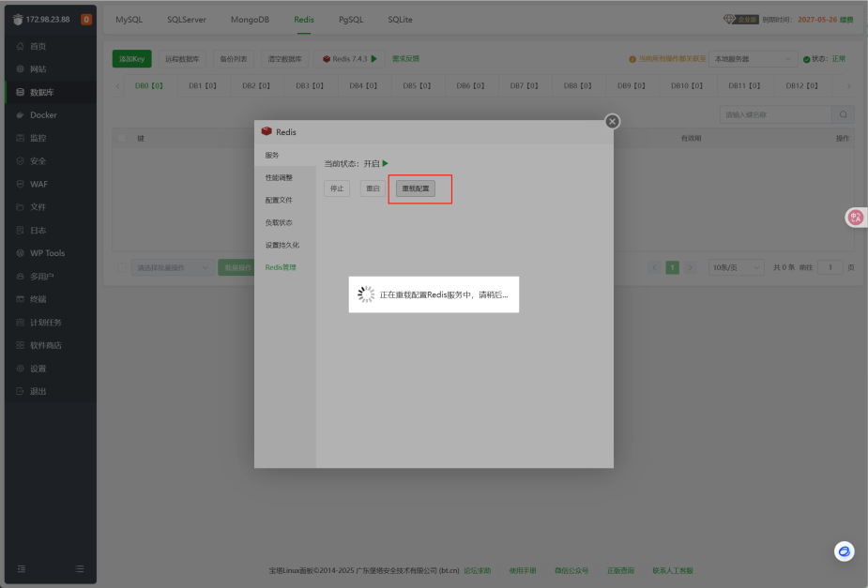This screenshot has width=868, height=588.
Task: Click the sidebar bottom-right menu list icon
Action: [x=80, y=568]
